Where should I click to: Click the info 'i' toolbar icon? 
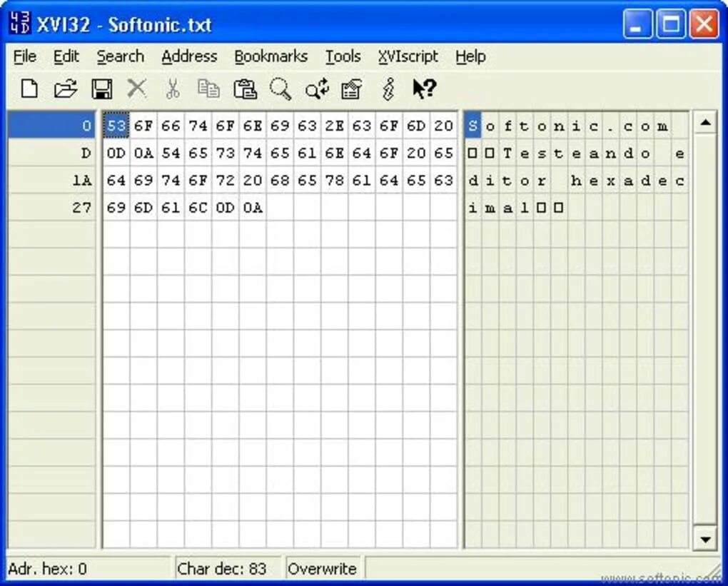pyautogui.click(x=388, y=89)
